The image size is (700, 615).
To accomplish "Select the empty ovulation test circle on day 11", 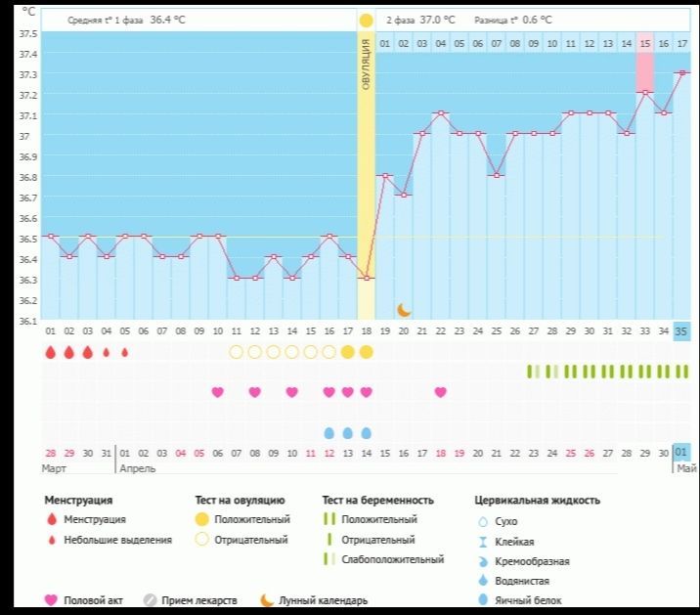I will click(x=236, y=352).
